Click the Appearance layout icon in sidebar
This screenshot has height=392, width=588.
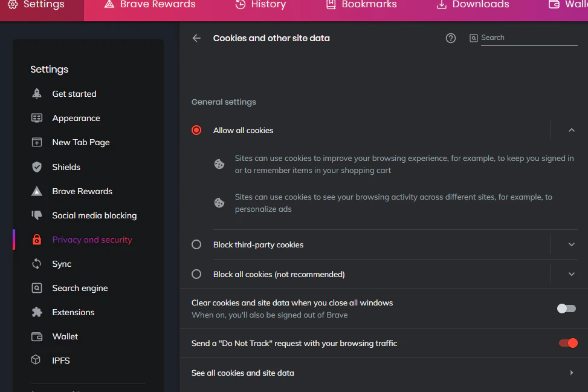click(x=37, y=118)
